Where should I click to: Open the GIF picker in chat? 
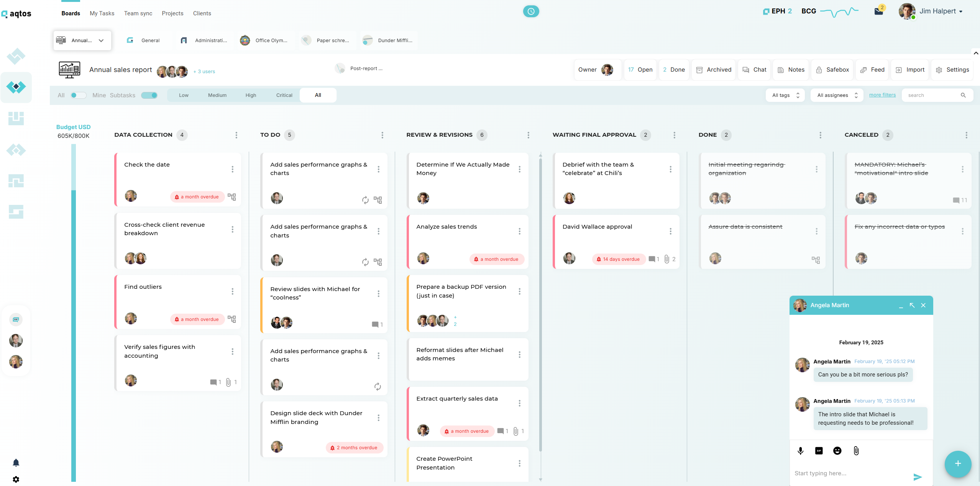click(x=819, y=451)
